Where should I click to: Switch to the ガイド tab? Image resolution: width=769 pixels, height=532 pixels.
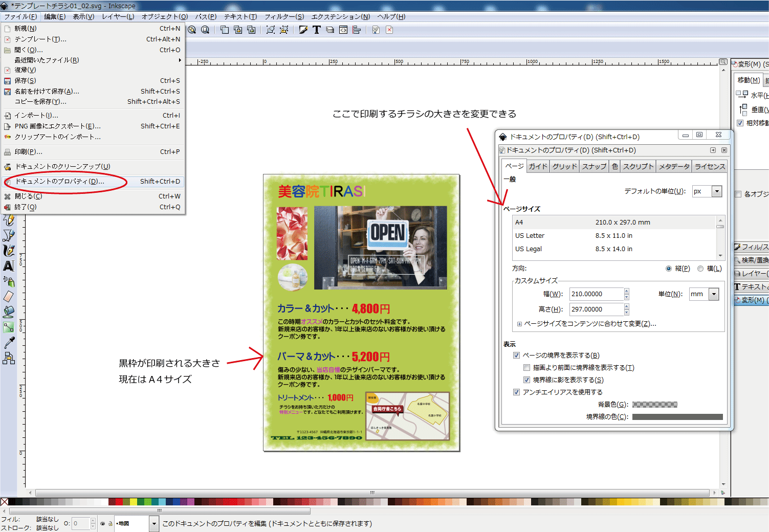coord(538,166)
